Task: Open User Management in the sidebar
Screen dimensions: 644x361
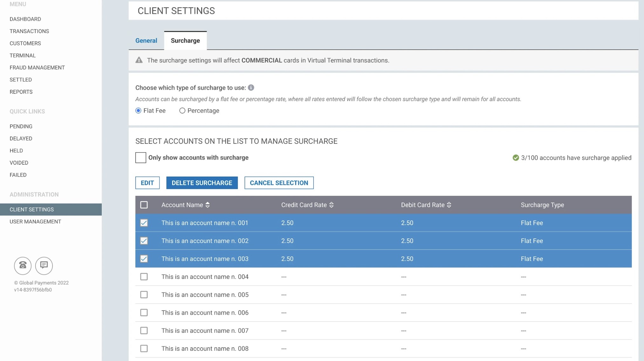Action: 35,221
